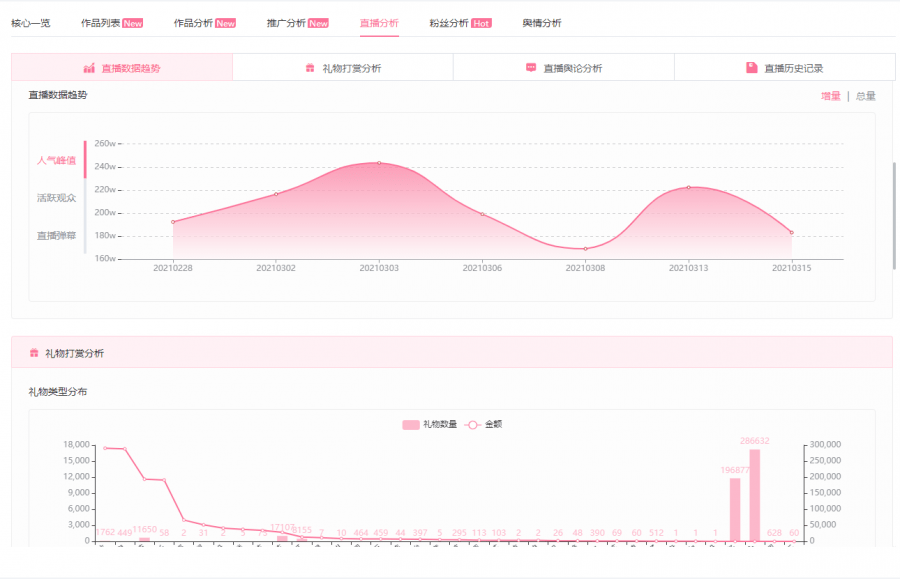The image size is (900, 579).
Task: Open the 核心一览 page
Action: click(32, 21)
